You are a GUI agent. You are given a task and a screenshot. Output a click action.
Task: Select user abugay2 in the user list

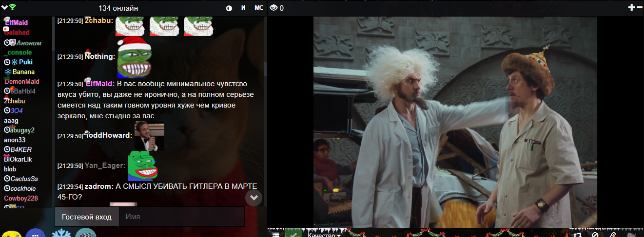click(x=22, y=130)
